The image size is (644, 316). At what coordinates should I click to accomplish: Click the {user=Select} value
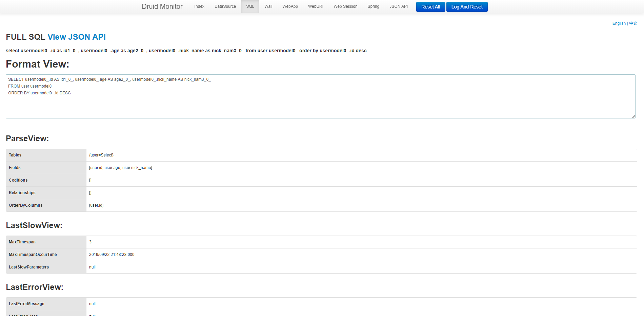coord(101,155)
